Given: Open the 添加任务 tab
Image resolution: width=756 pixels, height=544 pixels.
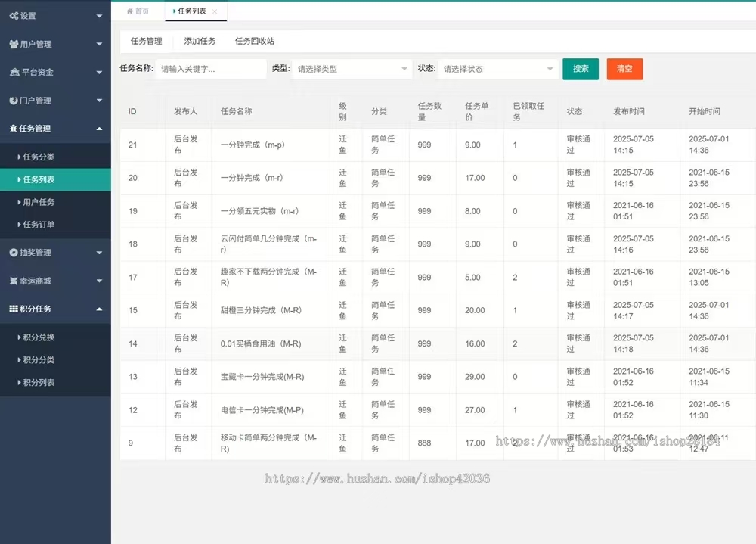Looking at the screenshot, I should [x=199, y=42].
